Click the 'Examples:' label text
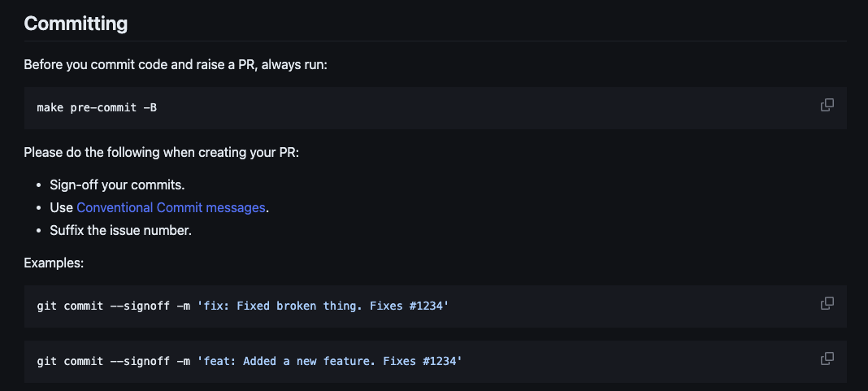The width and height of the screenshot is (868, 391). click(x=54, y=263)
